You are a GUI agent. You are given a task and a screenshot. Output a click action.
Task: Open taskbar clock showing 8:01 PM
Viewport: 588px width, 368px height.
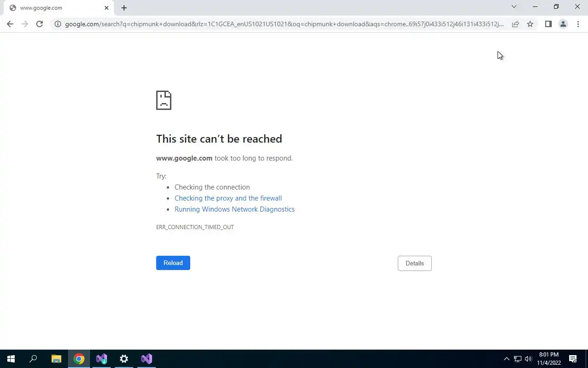click(x=549, y=359)
